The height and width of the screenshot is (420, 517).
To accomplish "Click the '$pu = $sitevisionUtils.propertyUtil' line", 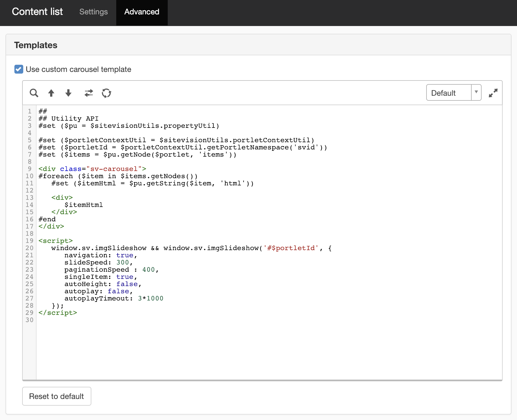I will click(x=129, y=126).
